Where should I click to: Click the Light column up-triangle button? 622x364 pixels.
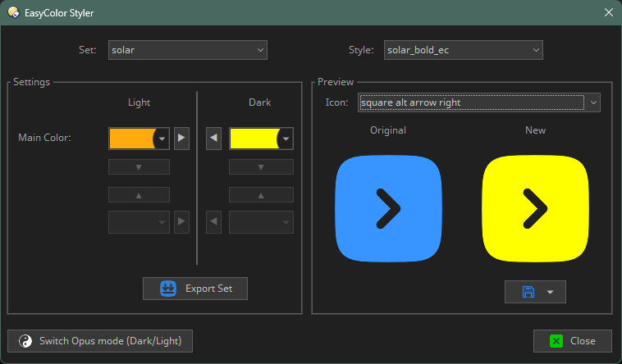(139, 195)
